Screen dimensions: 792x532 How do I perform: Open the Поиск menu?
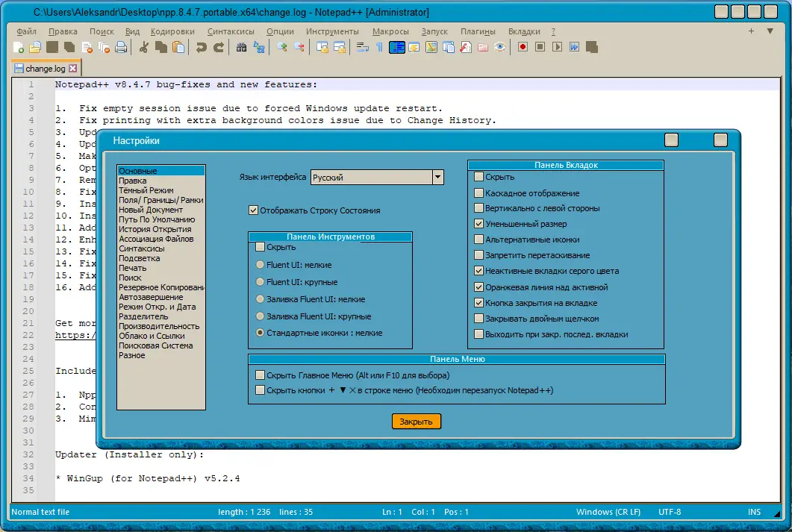(102, 31)
